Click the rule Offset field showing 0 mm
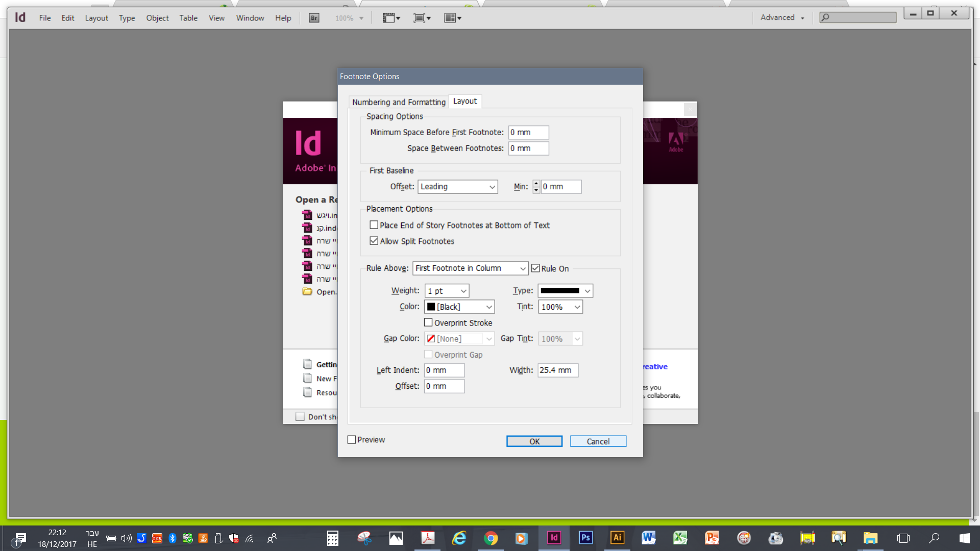The height and width of the screenshot is (551, 980). pyautogui.click(x=444, y=386)
